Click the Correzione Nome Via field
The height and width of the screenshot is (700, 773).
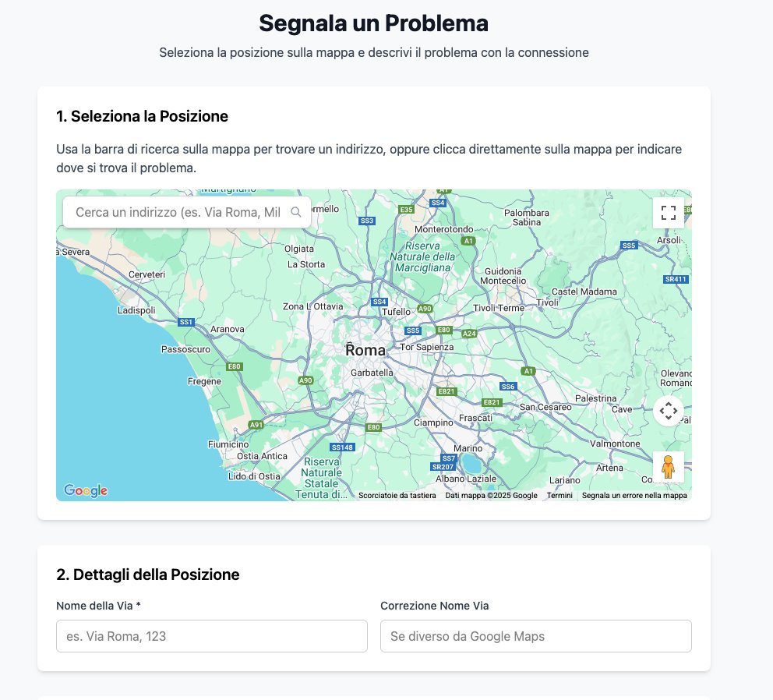tap(535, 636)
